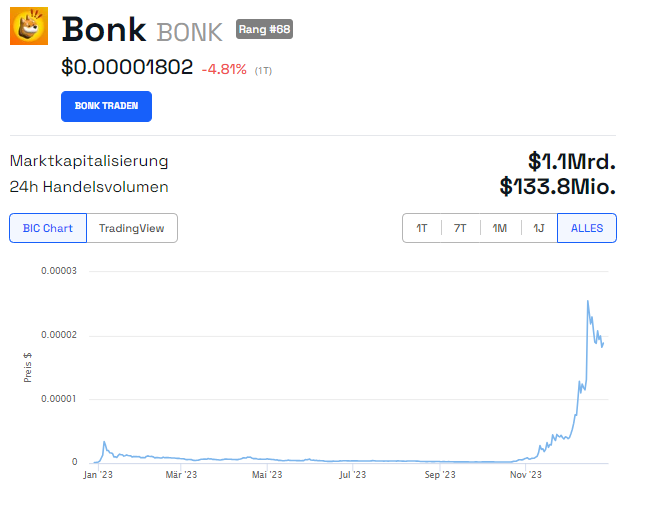Screen dimensions: 651x505
Task: Click the $1.1Mrd. market cap value
Action: point(572,161)
